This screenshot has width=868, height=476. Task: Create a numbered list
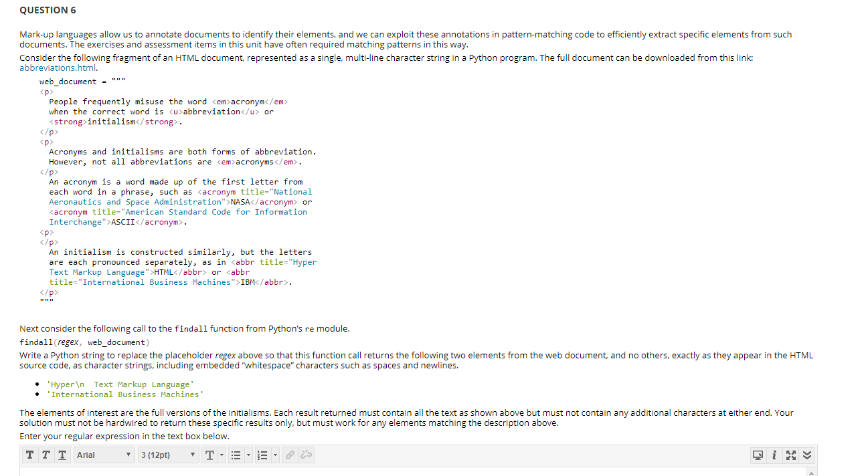(263, 455)
